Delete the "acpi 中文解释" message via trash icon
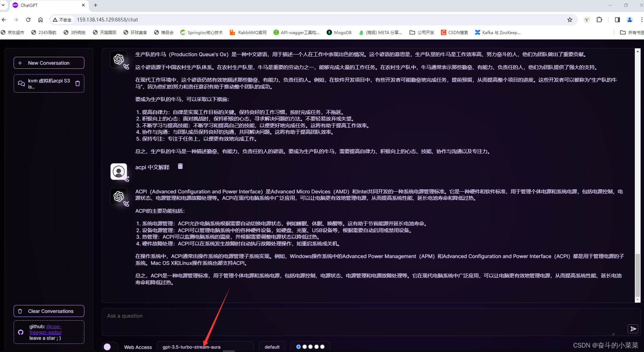The width and height of the screenshot is (644, 352). (x=180, y=166)
